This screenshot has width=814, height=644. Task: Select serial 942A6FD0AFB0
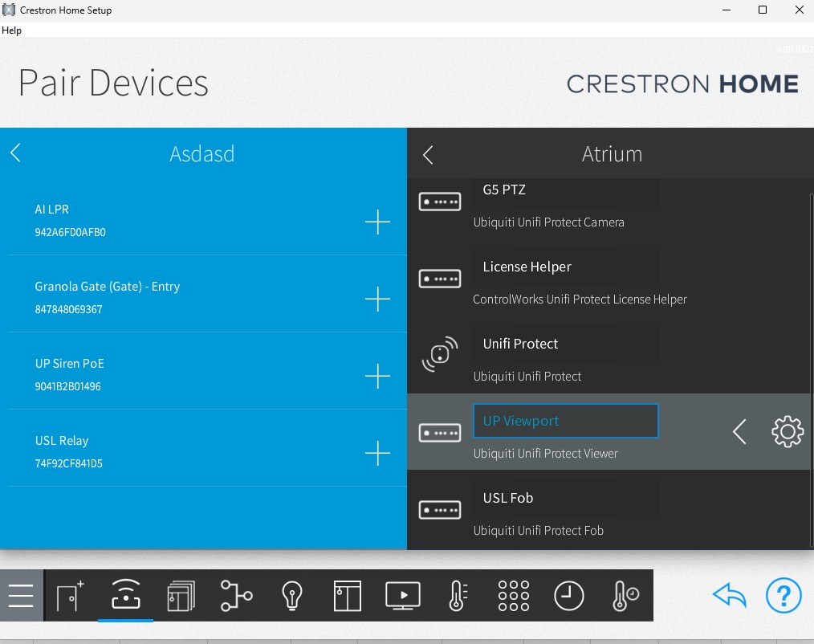(70, 232)
